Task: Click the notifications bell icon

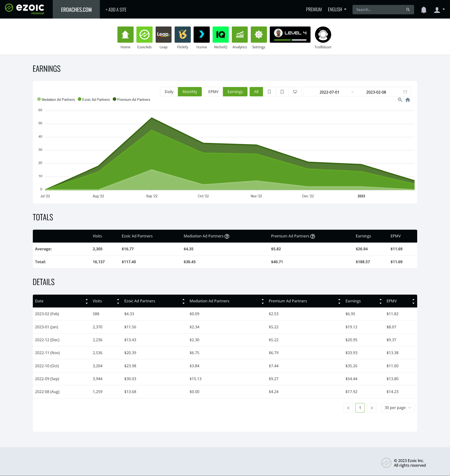Action: pos(424,10)
